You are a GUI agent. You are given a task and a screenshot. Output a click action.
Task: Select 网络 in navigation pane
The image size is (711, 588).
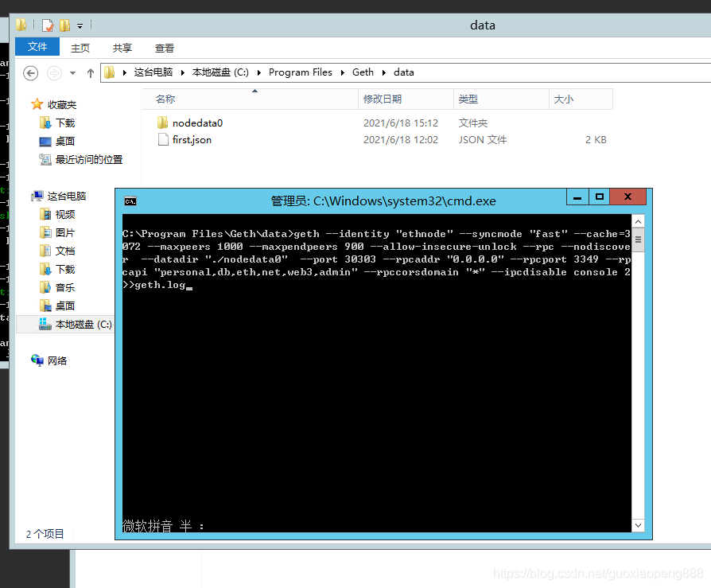(x=57, y=360)
